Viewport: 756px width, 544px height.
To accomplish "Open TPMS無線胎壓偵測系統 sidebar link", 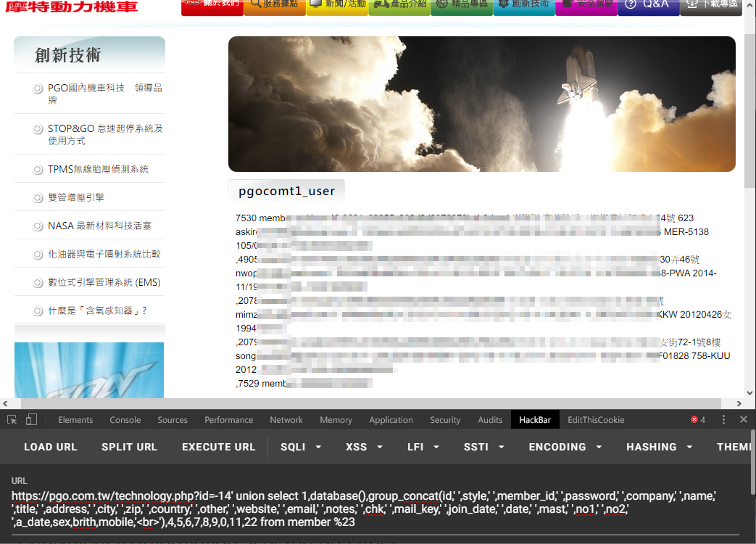I will (x=98, y=169).
